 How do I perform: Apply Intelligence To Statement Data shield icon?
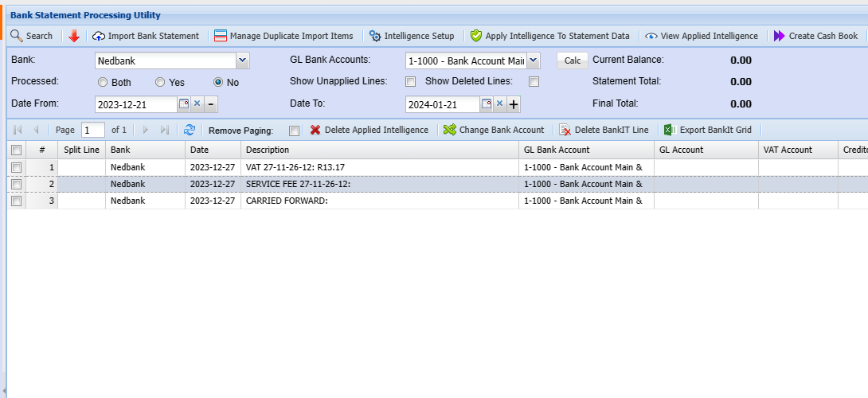point(476,36)
